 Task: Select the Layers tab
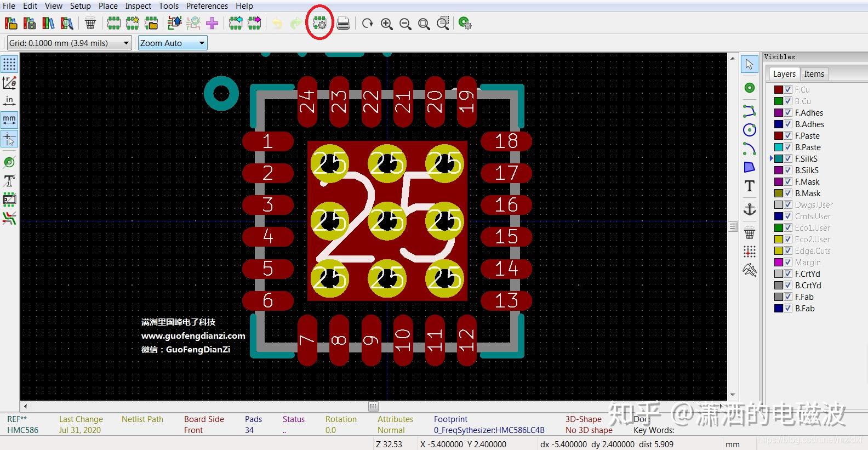pos(784,74)
